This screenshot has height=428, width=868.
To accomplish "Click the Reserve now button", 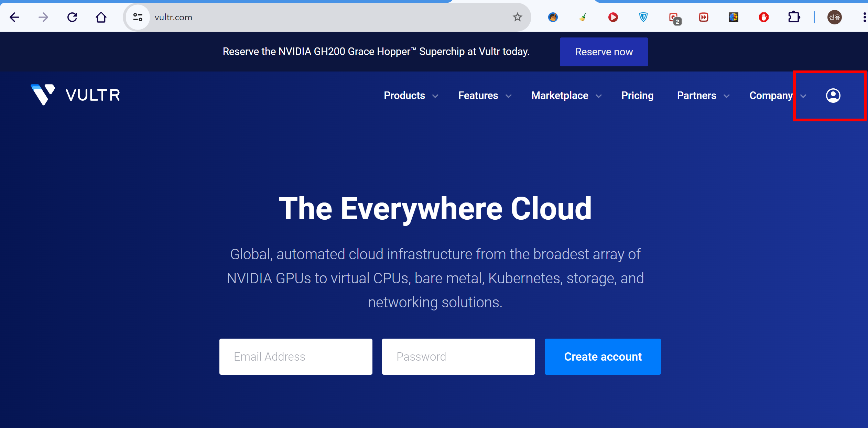I will (604, 52).
